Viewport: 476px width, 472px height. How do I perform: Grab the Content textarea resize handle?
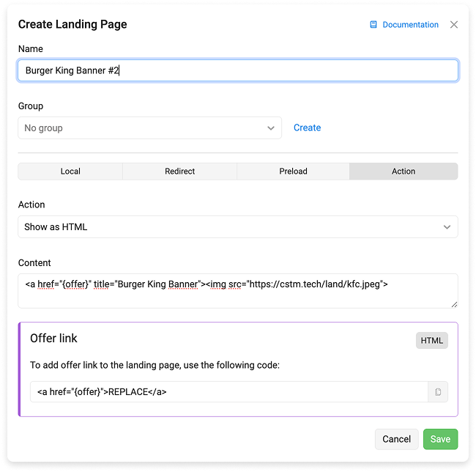pos(454,304)
